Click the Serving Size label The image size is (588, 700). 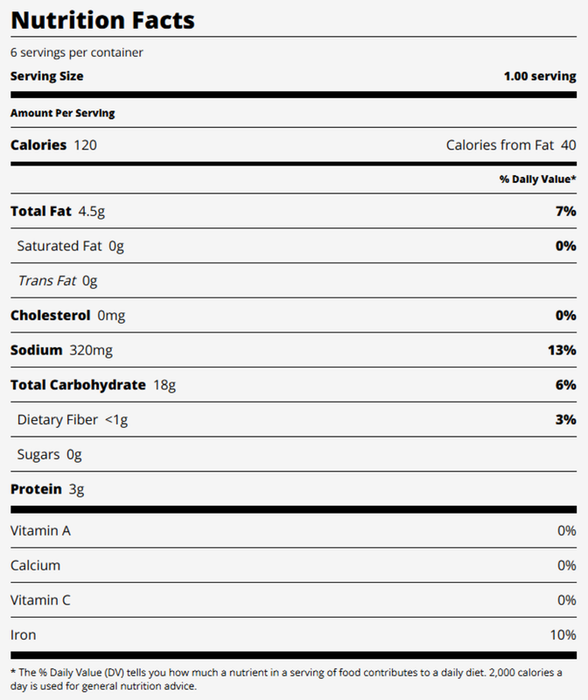point(46,76)
